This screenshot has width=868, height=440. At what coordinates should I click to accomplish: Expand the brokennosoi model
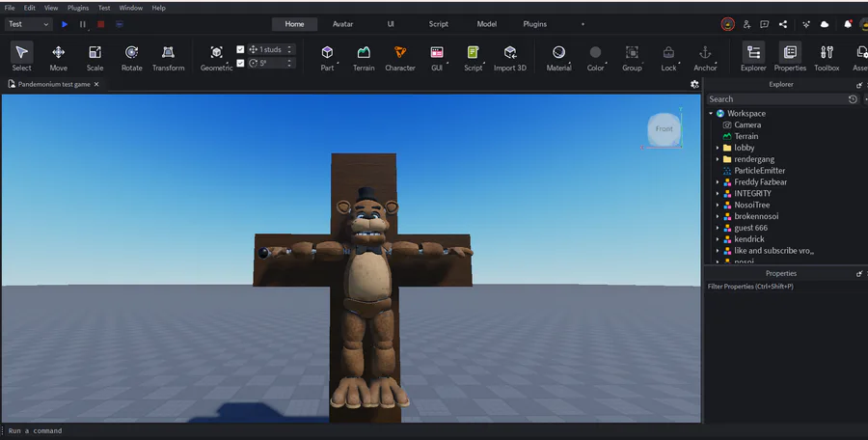pos(718,217)
